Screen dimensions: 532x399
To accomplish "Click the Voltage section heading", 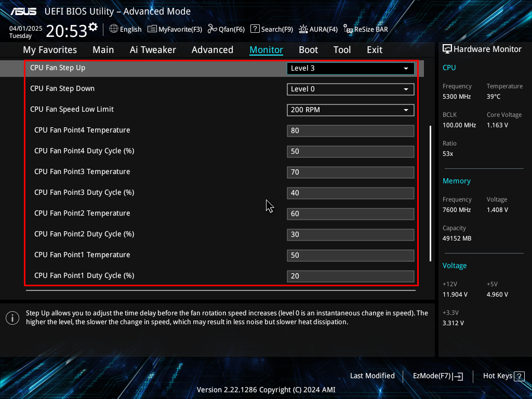I will 454,265.
